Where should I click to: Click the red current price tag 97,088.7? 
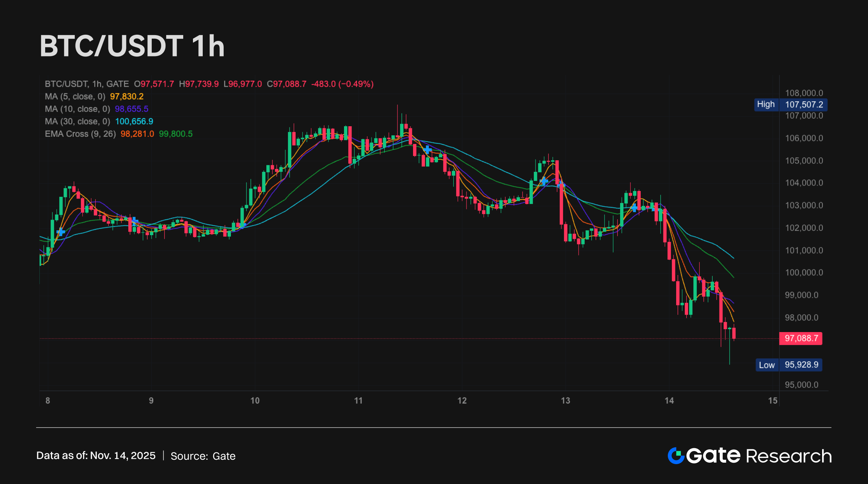point(801,338)
